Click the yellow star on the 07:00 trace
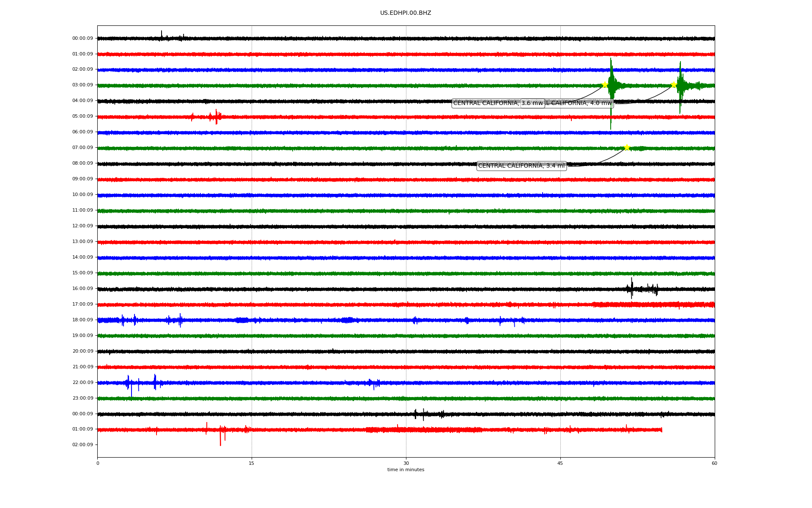812x508 pixels. pos(627,147)
